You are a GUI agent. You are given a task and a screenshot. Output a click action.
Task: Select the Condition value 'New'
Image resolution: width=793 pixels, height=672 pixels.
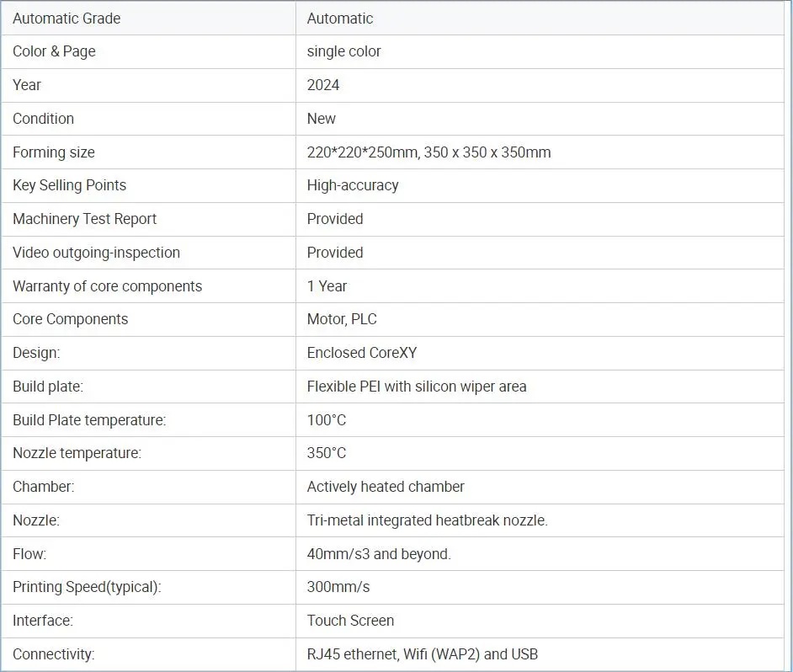321,119
